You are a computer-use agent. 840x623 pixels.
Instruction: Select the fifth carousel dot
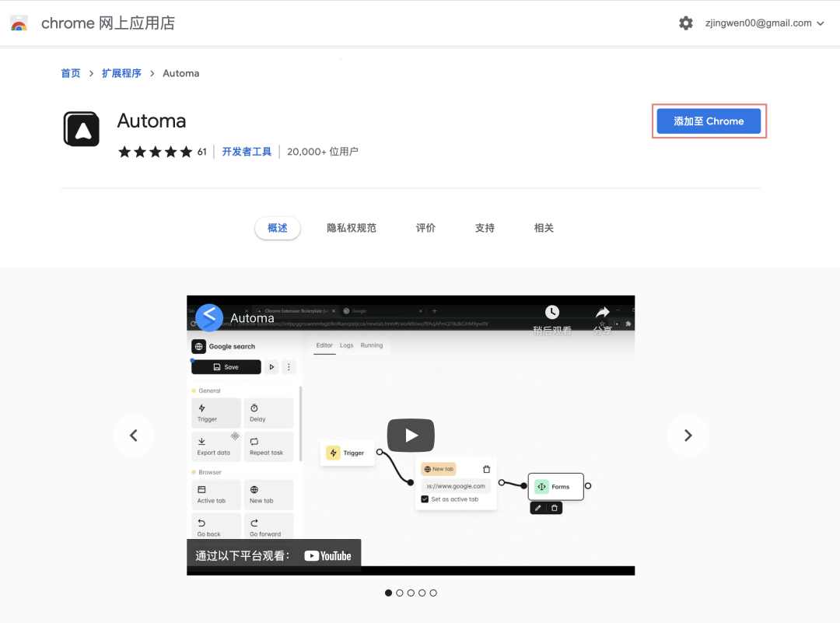click(433, 593)
